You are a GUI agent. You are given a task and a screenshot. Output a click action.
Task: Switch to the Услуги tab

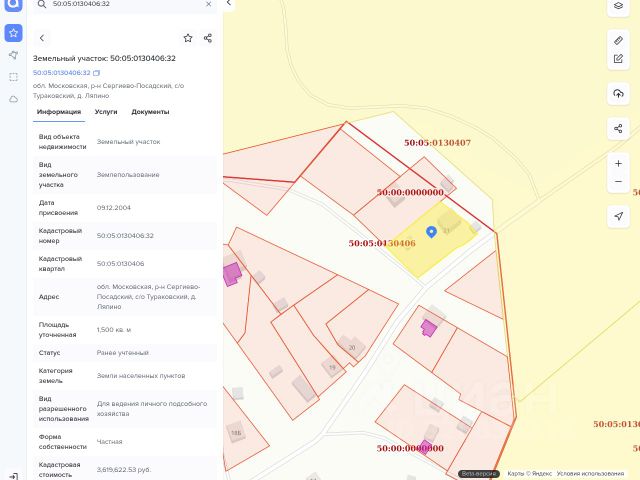coord(106,112)
